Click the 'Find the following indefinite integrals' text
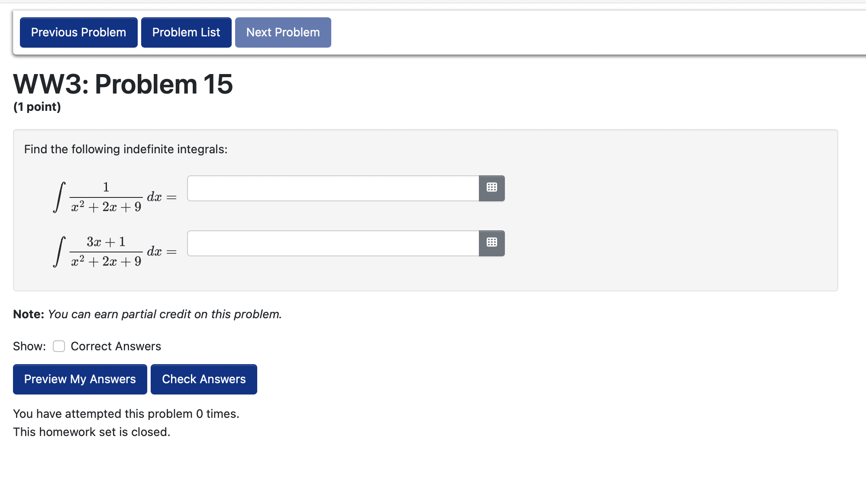Viewport: 866px width, 504px height. pos(126,149)
